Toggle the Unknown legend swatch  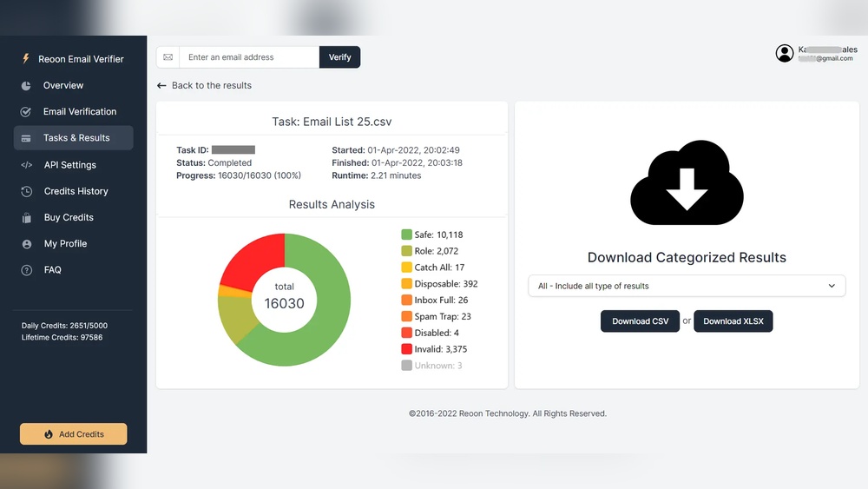point(407,366)
